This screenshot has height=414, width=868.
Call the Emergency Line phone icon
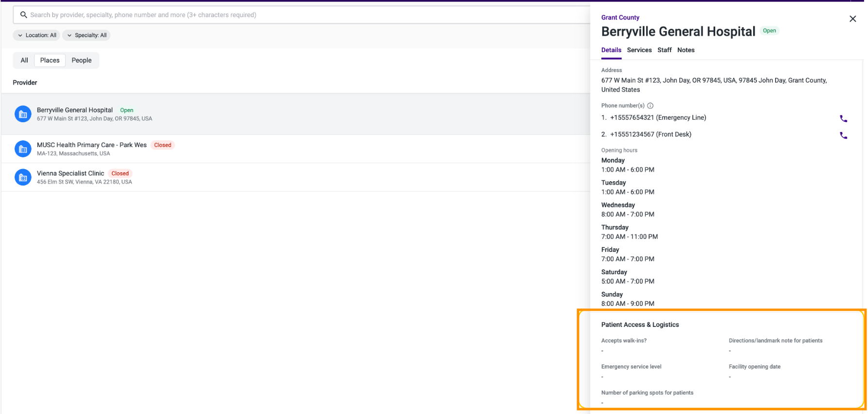[x=843, y=118]
